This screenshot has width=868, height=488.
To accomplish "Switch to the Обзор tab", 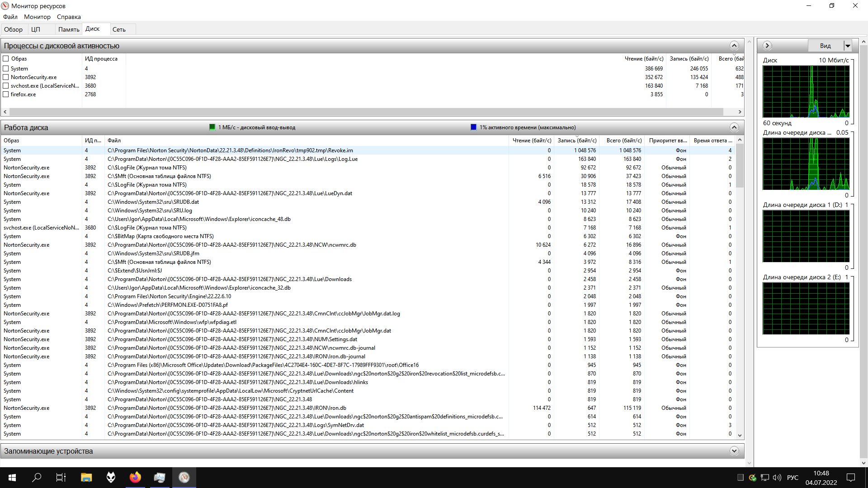I will click(x=14, y=29).
